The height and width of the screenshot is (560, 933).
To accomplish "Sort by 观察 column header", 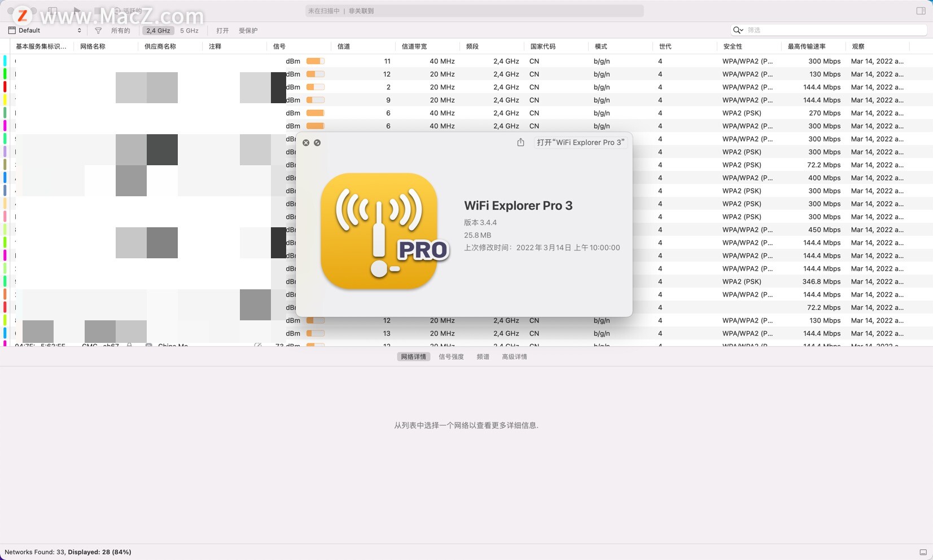I will 858,46.
